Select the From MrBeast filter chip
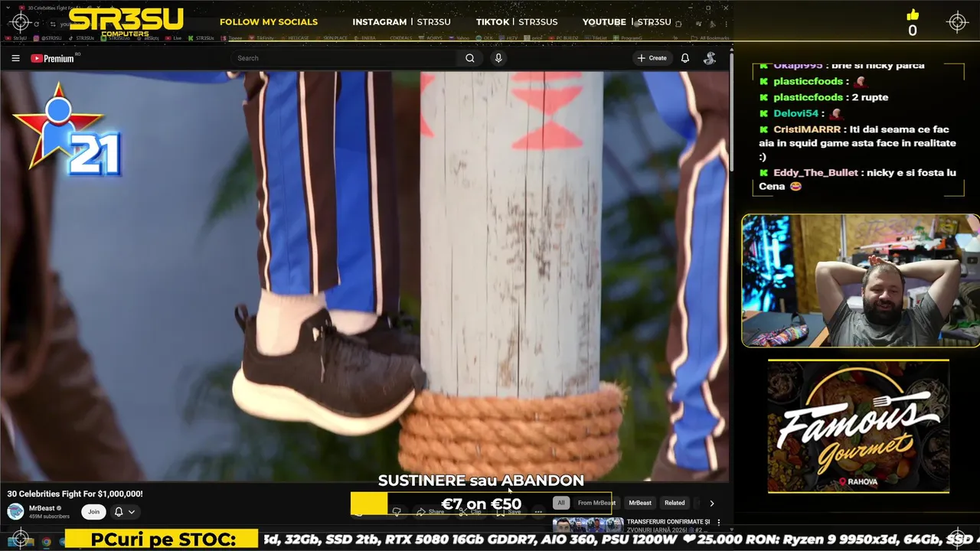Screen dimensions: 980x551 coord(596,503)
